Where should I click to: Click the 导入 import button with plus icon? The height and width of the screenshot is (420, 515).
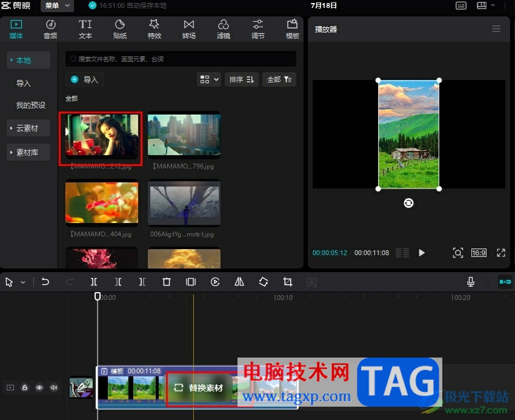pyautogui.click(x=85, y=79)
